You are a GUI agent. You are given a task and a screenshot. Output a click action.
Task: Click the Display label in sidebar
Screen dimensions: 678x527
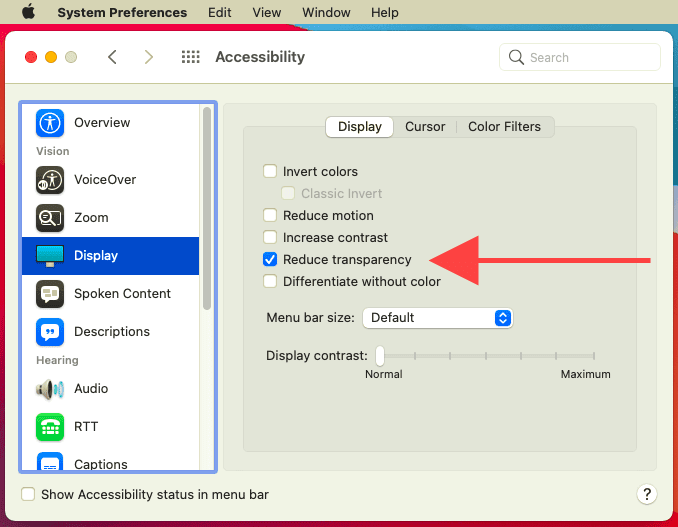click(96, 256)
